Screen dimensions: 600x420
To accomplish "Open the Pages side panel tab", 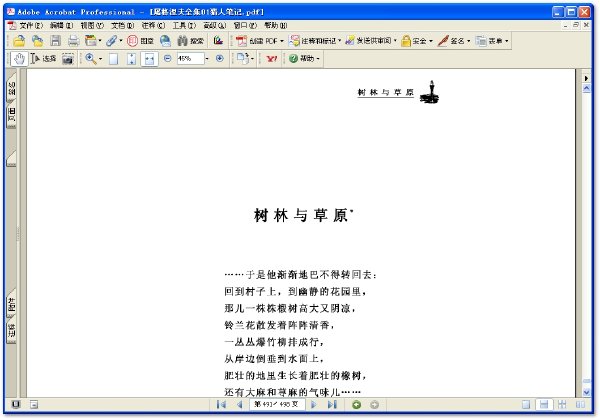I will [11, 116].
